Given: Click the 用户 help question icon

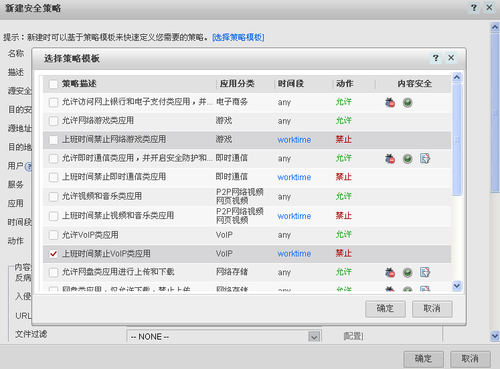Looking at the screenshot, I should pos(29,166).
